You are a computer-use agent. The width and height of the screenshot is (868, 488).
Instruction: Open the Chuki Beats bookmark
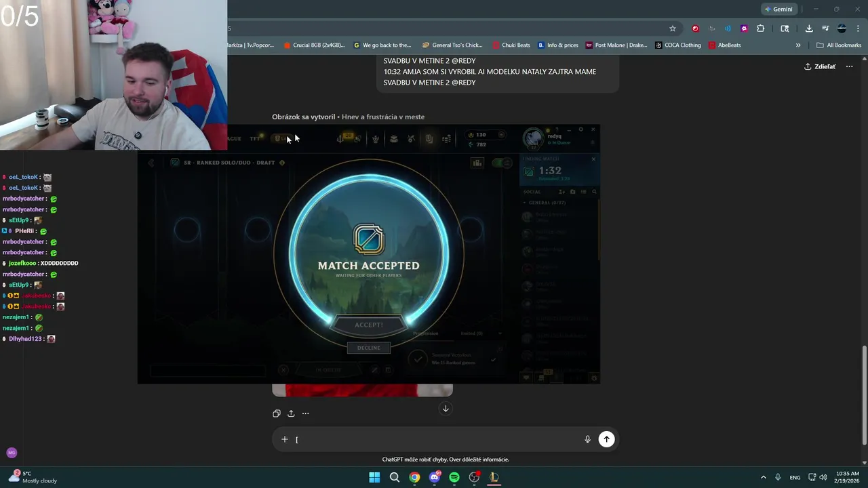click(x=511, y=45)
